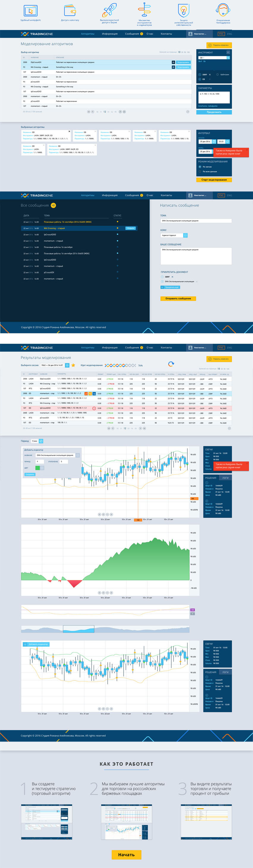This screenshot has width=253, height=868.
Task: Click the envelope icon next to Адресат field
Action: 185,235
